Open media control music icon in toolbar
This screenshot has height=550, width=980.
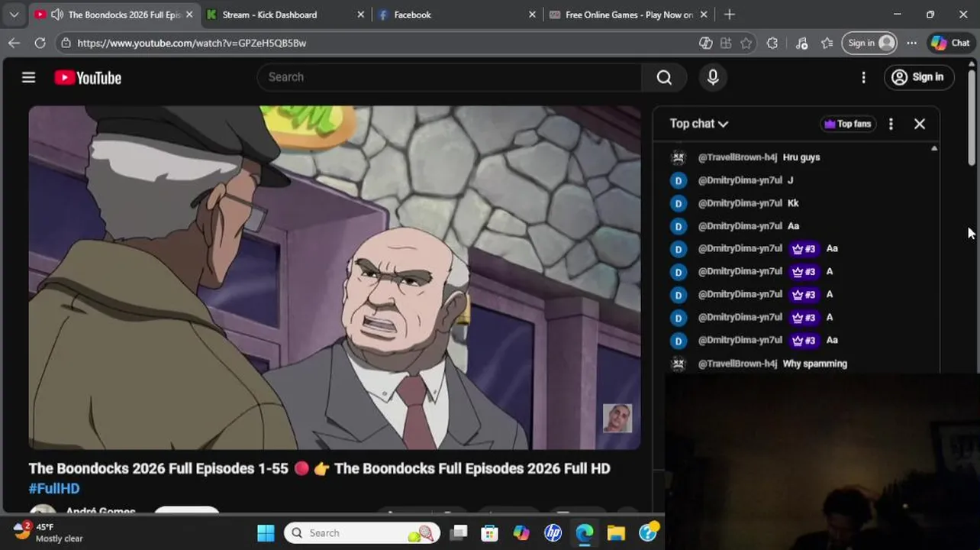[801, 43]
